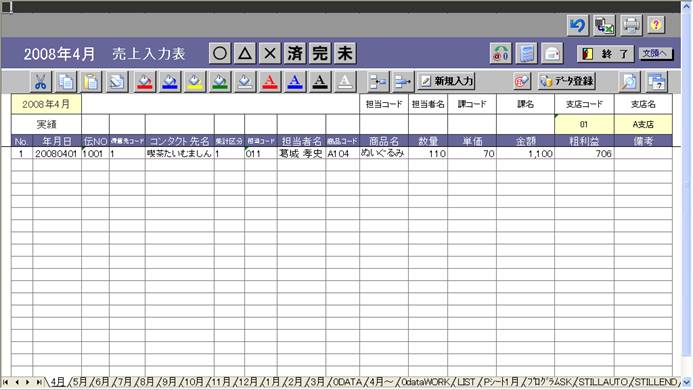Insert the triangle mark △ symbol

pos(245,54)
